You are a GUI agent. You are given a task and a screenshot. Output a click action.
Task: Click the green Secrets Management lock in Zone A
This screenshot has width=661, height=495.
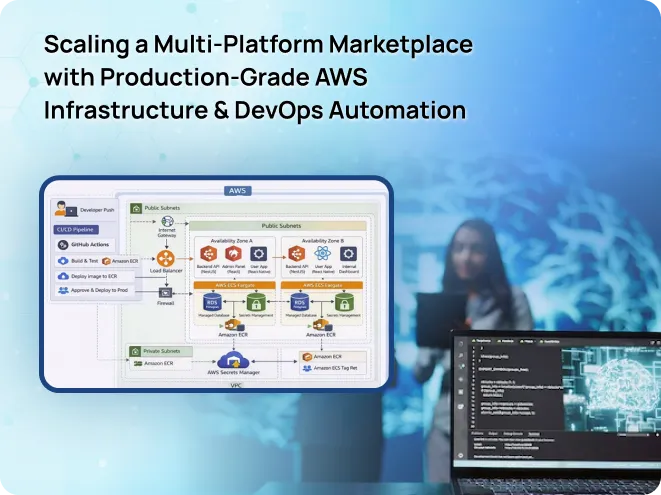pyautogui.click(x=256, y=303)
